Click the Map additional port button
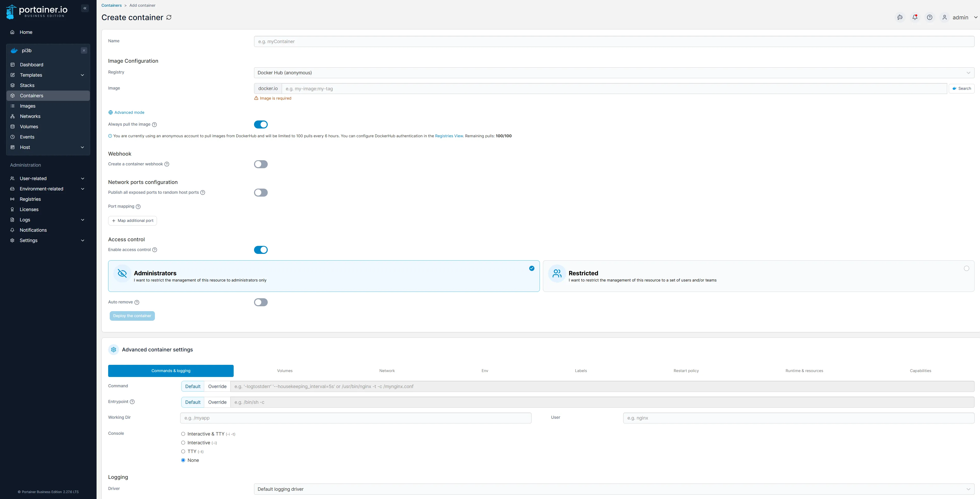980x499 pixels. coord(132,221)
